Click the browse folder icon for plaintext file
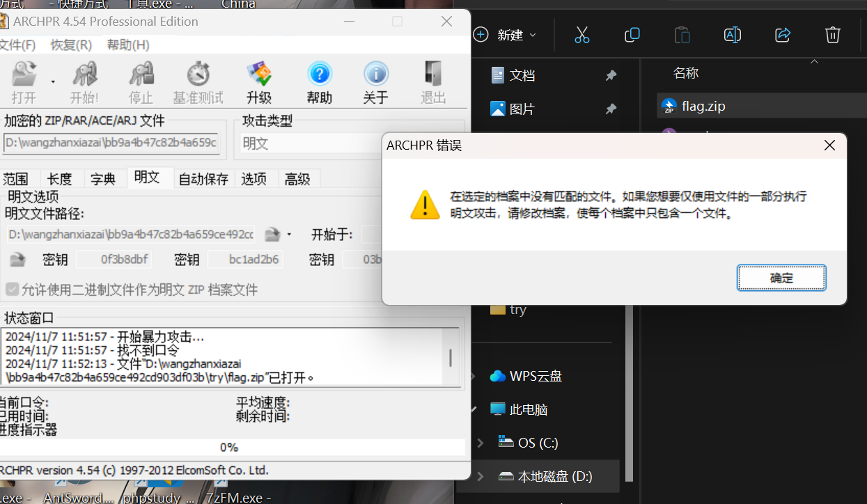867x504 pixels. [272, 234]
